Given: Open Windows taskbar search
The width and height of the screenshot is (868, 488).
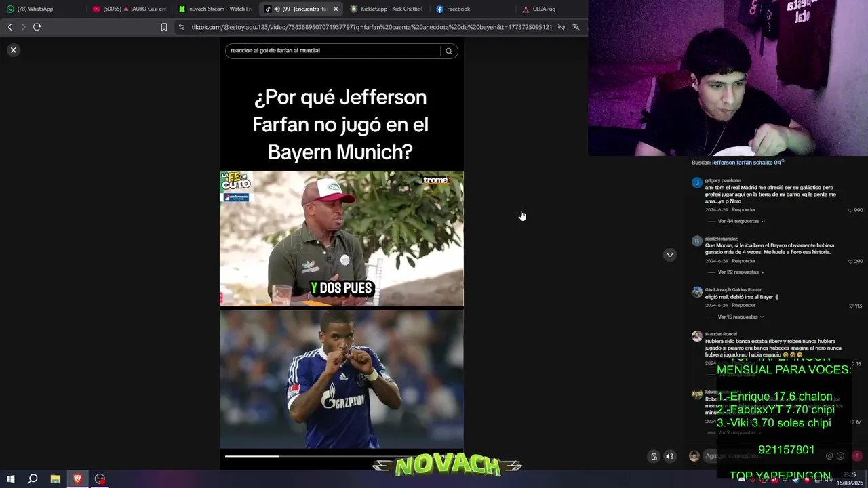Looking at the screenshot, I should tap(33, 479).
